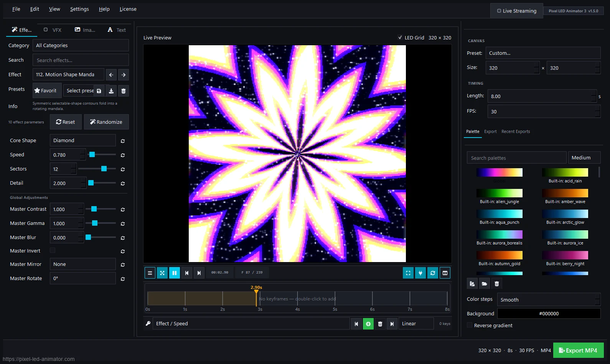Download preset icon in Presets row
Viewport: 610px width, 364px height.
tap(111, 91)
